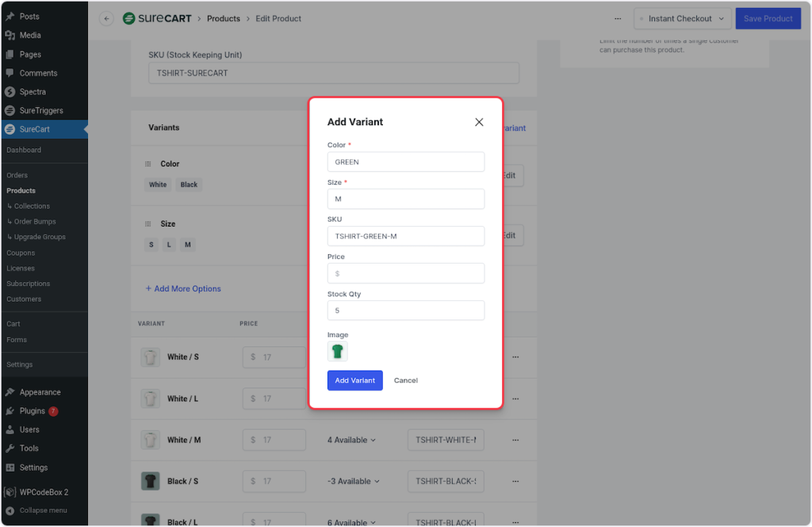The image size is (812, 527).
Task: Open the top bar ellipsis options menu
Action: (618, 19)
